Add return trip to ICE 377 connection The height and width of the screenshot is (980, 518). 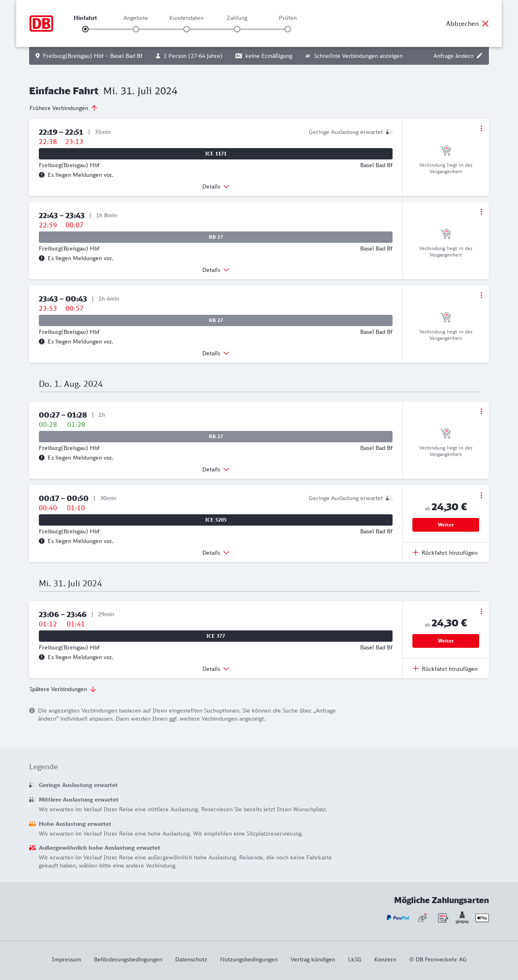445,669
